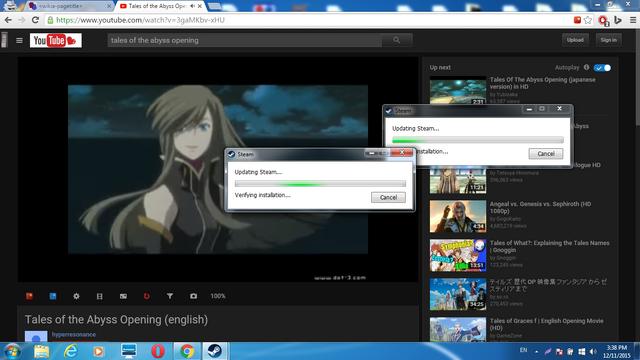Viewport: 640px width, 360px height.
Task: Click the Sign in button
Action: tap(608, 40)
